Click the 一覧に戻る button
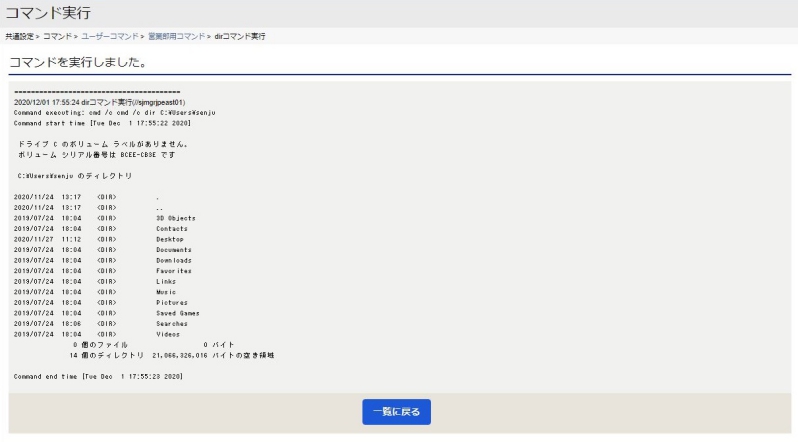Viewport: 798px width, 442px height. 396,411
